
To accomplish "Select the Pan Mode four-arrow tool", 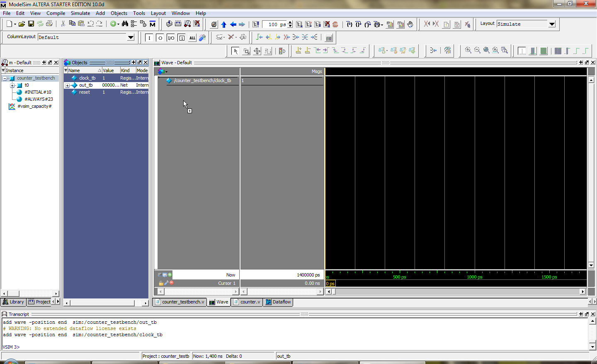I will [x=257, y=51].
